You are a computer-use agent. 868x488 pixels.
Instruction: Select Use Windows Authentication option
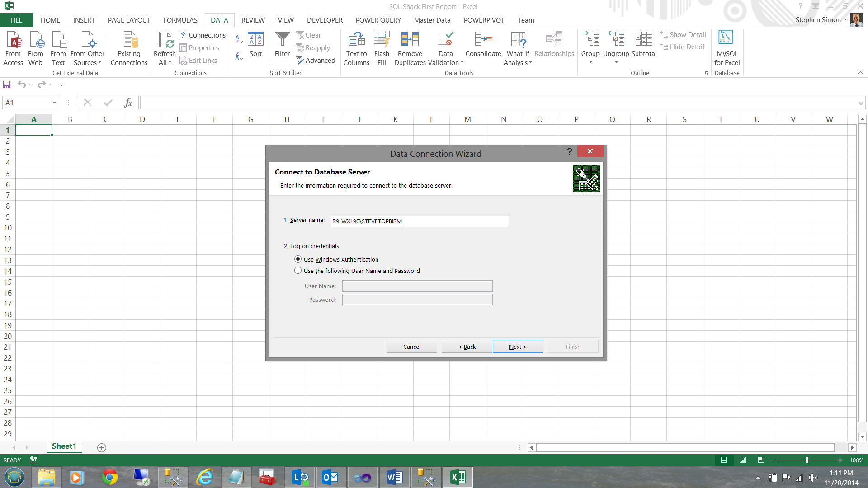click(298, 259)
